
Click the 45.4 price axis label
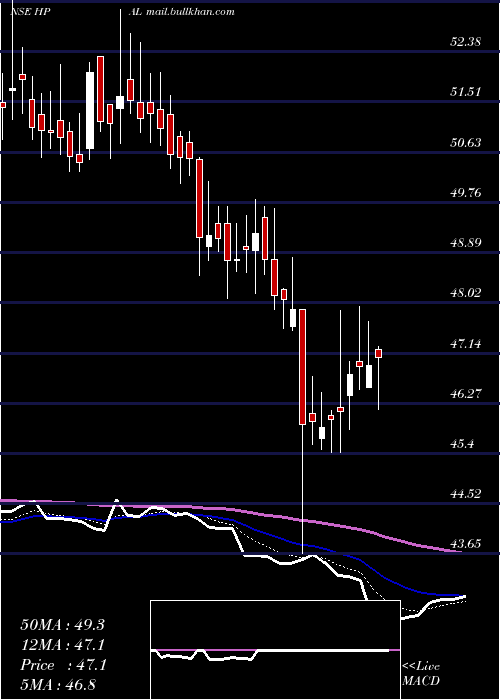462,444
